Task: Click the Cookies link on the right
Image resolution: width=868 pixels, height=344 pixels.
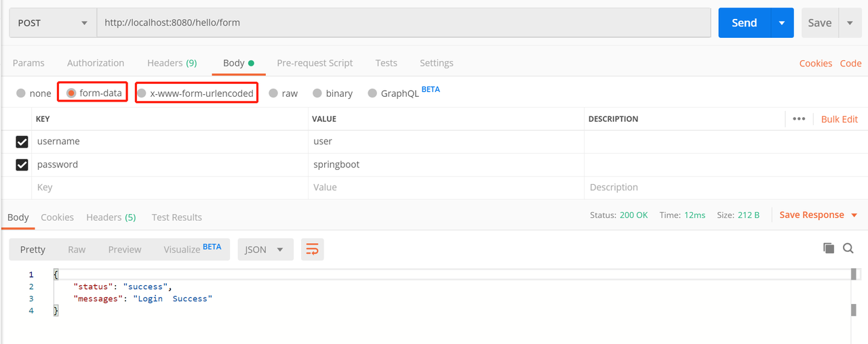Action: tap(815, 63)
